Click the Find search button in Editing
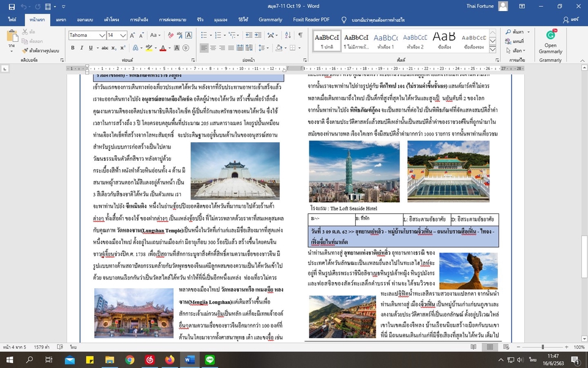 coord(514,32)
